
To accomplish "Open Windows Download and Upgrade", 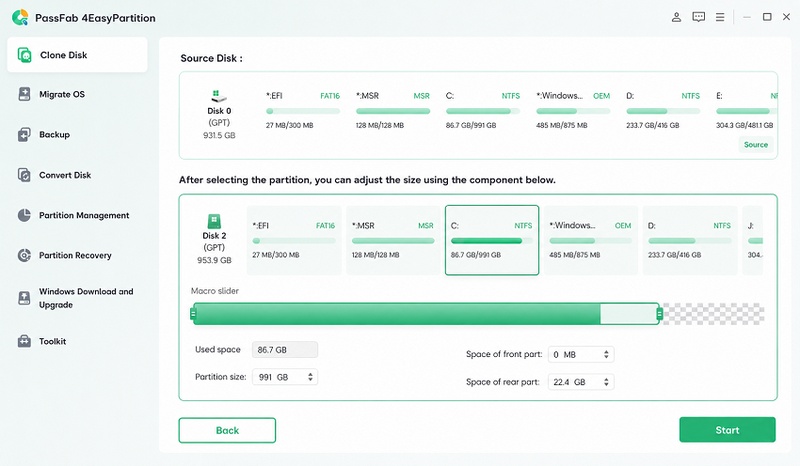I will click(x=77, y=298).
